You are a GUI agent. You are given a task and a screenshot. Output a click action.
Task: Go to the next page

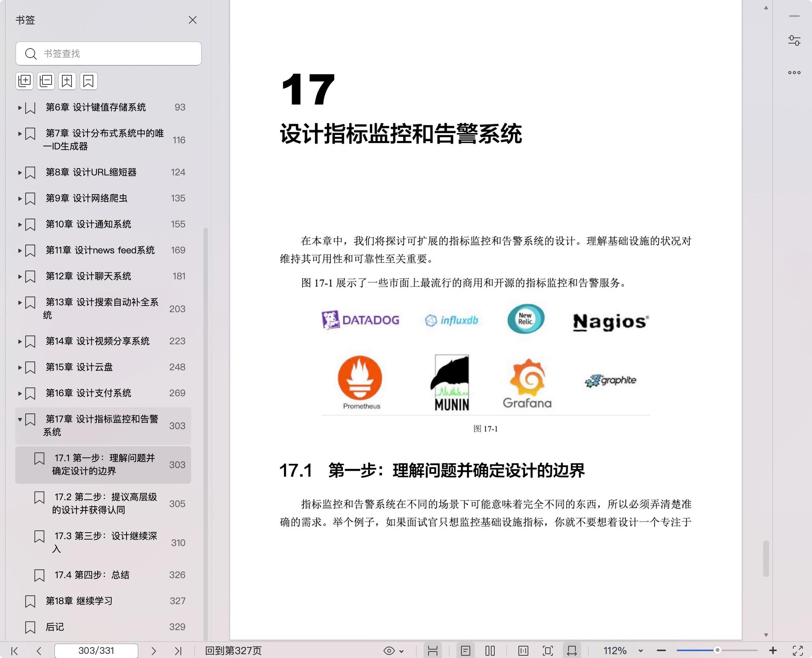154,651
